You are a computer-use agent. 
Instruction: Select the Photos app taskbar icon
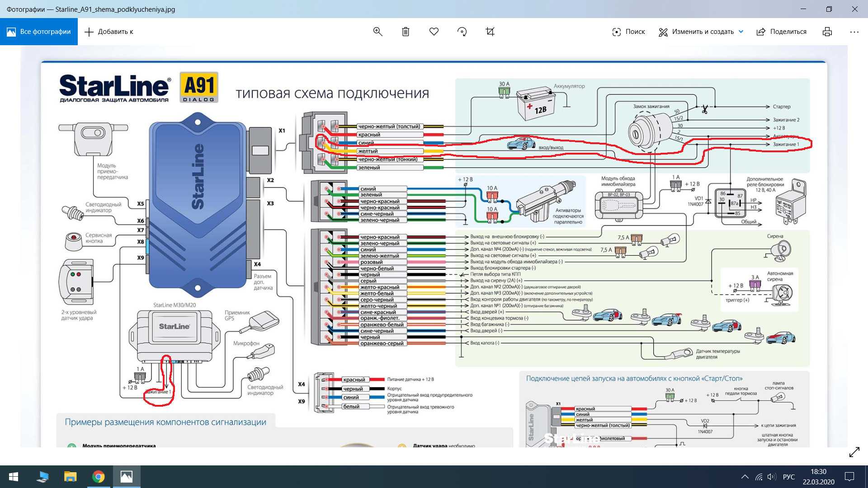(127, 477)
